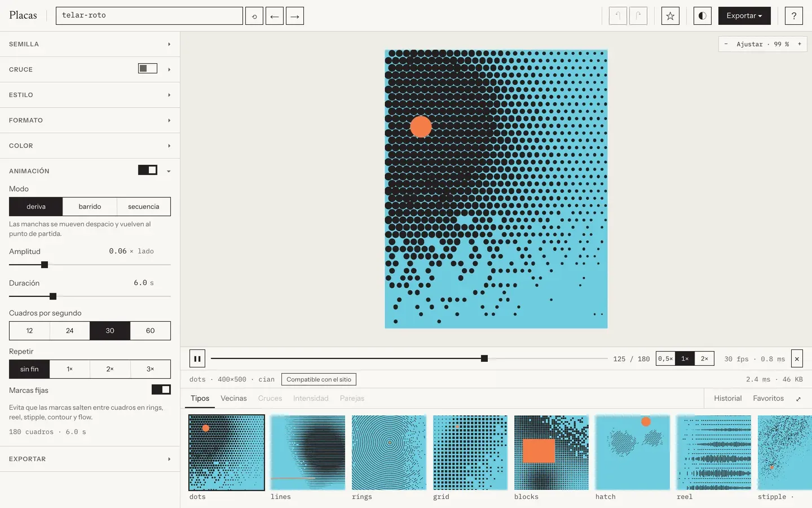Select the hatch pattern thumbnail
Viewport: 812px width, 508px height.
[x=633, y=453]
